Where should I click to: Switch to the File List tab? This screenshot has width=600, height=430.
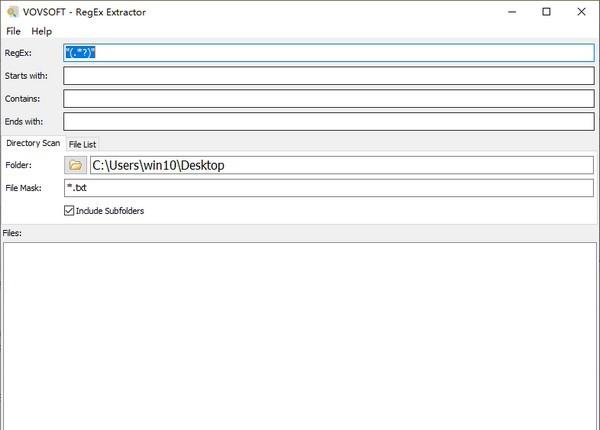pos(82,144)
